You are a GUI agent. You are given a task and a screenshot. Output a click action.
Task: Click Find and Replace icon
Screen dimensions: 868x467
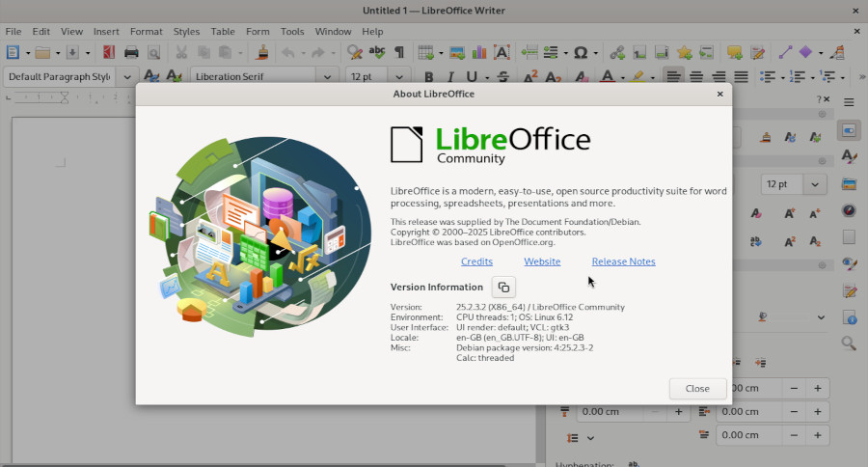pyautogui.click(x=354, y=53)
